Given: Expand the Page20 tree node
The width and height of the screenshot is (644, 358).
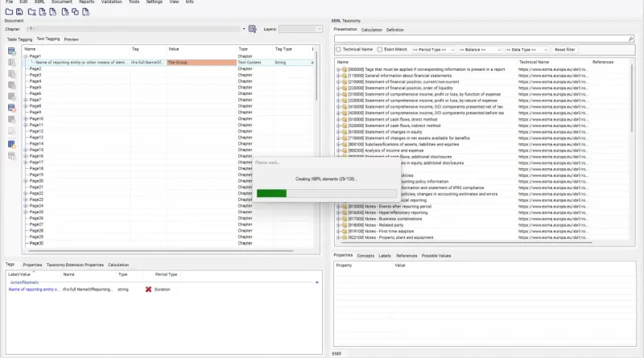Looking at the screenshot, I should (26, 181).
